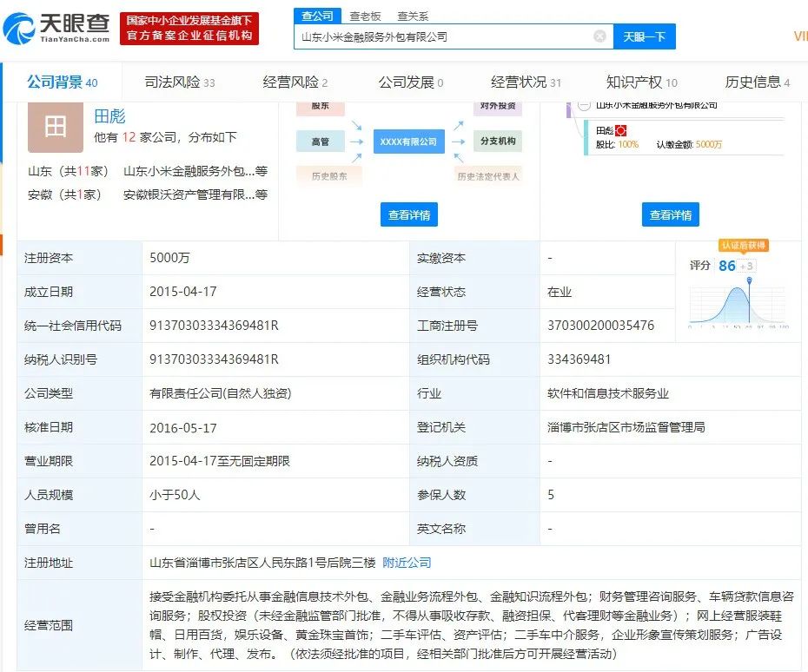Click the XXXX有限公司 center diagram node
The width and height of the screenshot is (808, 672).
(408, 141)
